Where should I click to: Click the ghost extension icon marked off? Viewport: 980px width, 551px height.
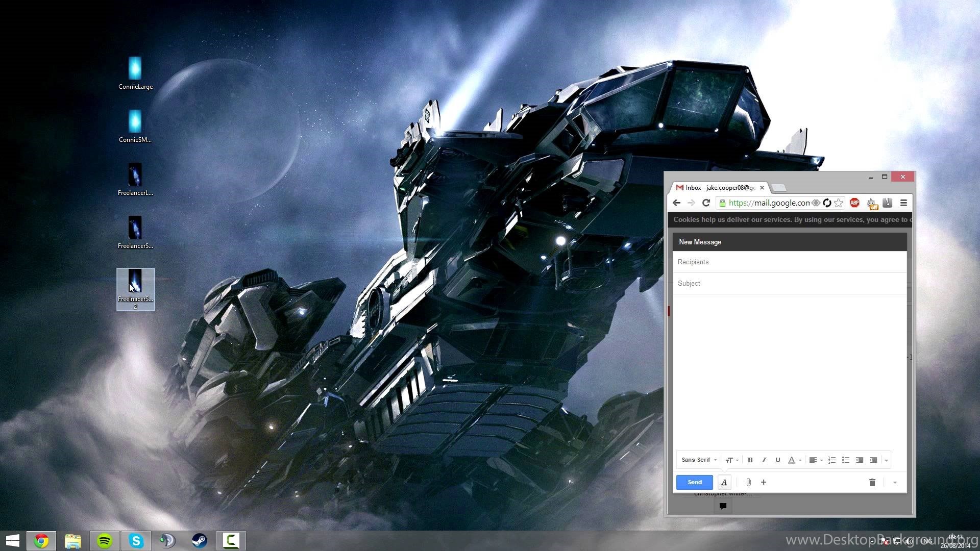(871, 203)
